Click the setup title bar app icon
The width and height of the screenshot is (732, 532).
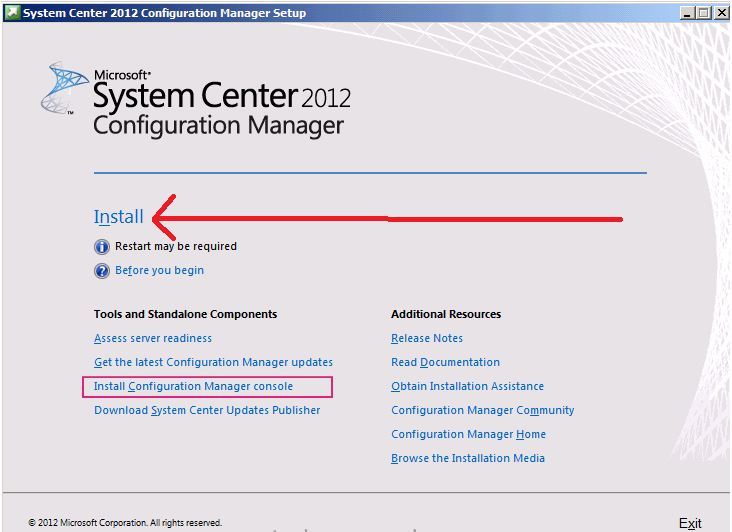pyautogui.click(x=12, y=12)
